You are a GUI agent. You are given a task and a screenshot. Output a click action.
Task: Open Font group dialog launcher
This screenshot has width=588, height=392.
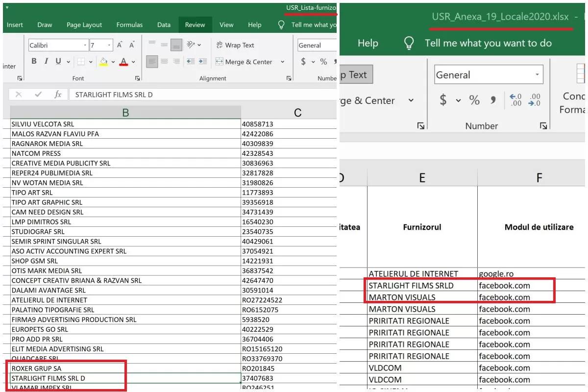[138, 78]
